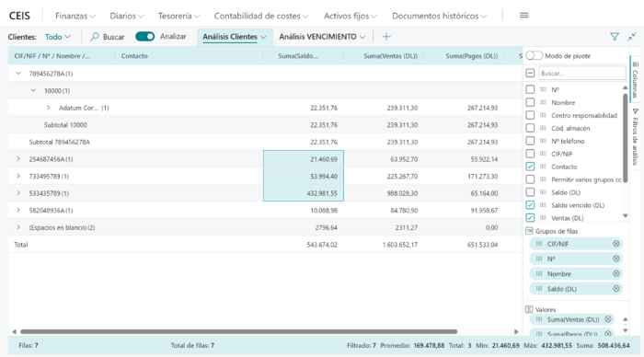Click the drag handle icon of Contacto column
Screen dimensions: 644x357
coord(543,167)
